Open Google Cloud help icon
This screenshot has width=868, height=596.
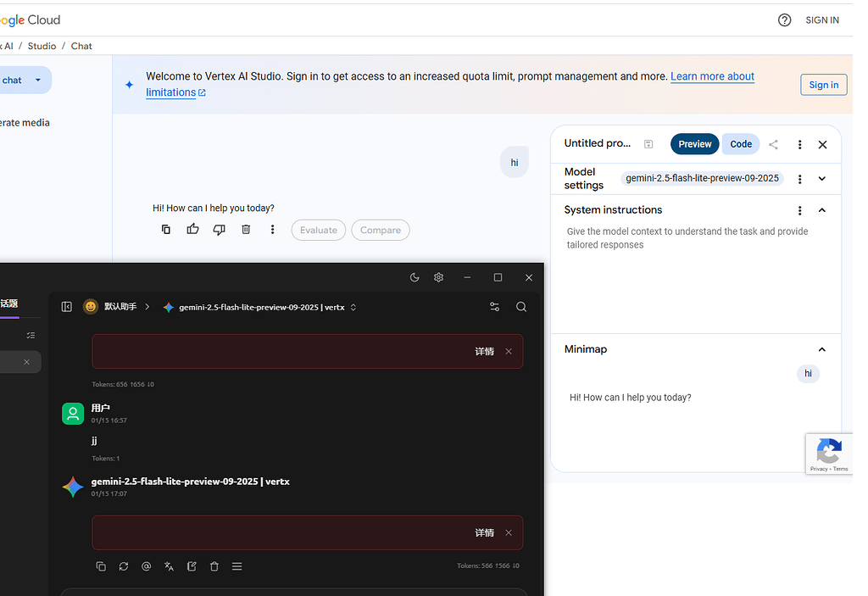point(784,20)
